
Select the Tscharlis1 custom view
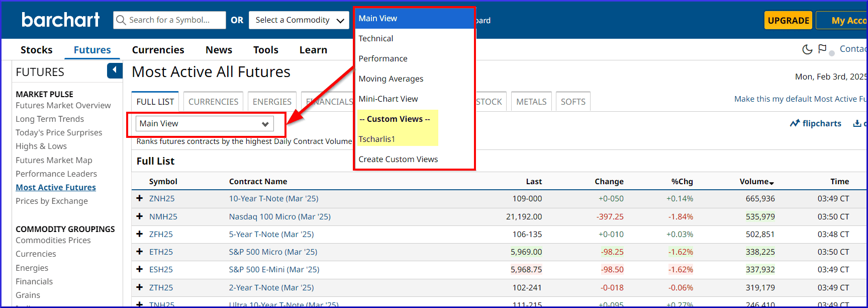click(x=377, y=139)
